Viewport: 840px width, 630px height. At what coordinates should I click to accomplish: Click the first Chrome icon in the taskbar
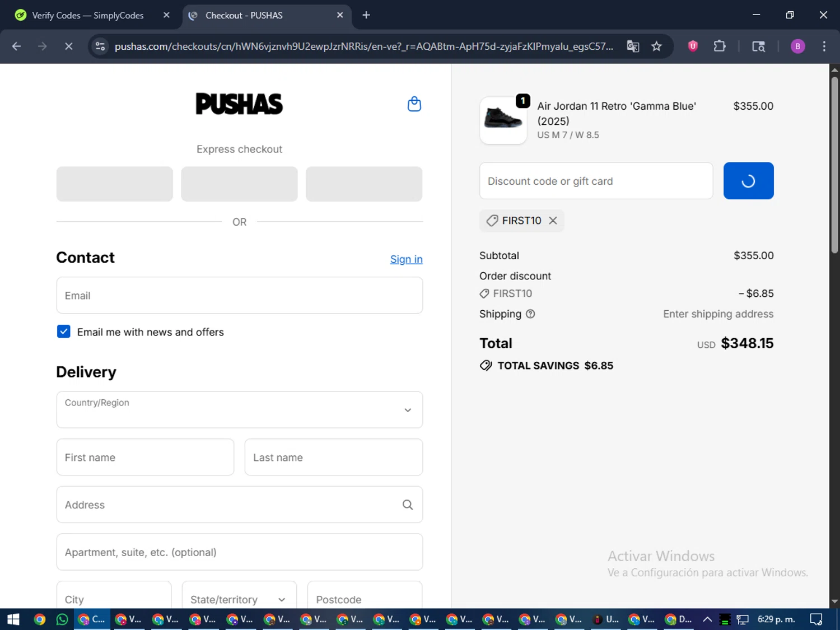pos(39,619)
